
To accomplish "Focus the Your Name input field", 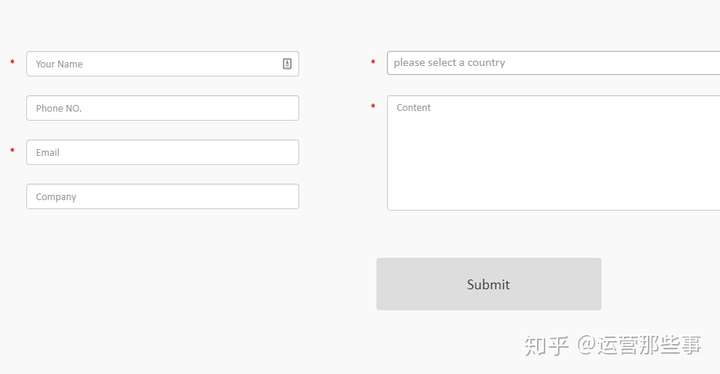I will click(x=163, y=64).
